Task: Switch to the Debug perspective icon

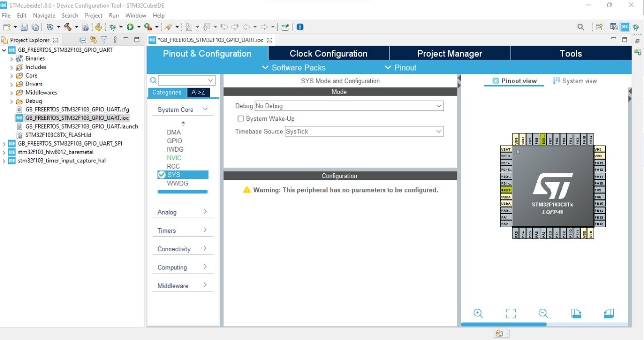Action: (x=635, y=27)
